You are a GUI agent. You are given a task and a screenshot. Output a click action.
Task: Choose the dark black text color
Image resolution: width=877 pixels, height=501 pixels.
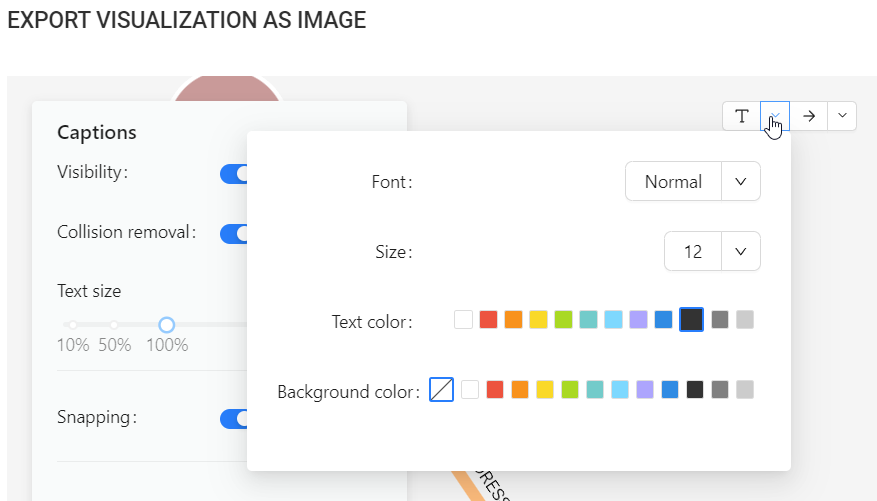pos(691,320)
